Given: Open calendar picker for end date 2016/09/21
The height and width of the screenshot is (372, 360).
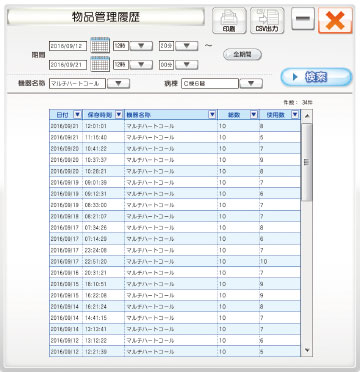Looking at the screenshot, I should (x=100, y=64).
